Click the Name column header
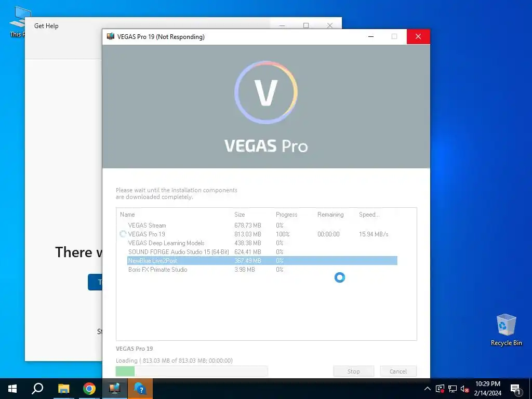532x399 pixels. [127, 215]
